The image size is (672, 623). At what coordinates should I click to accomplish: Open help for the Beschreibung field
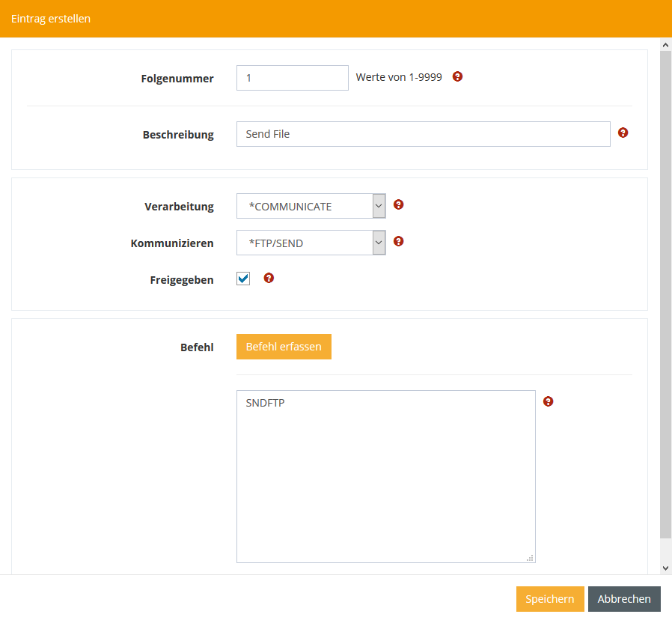click(x=623, y=133)
